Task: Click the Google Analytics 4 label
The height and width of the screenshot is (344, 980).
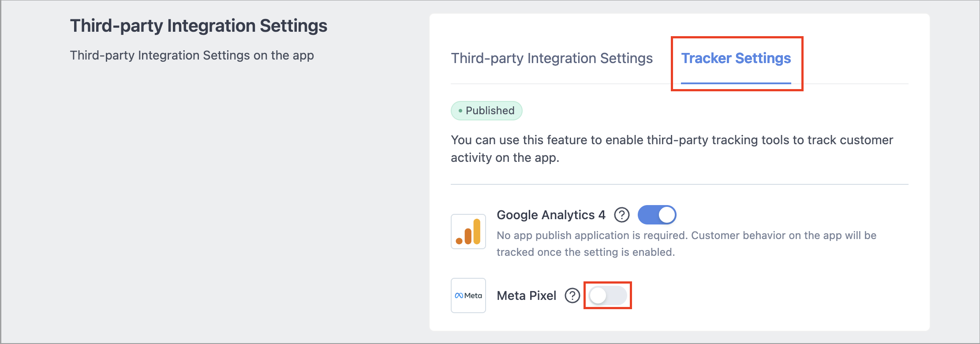Action: click(x=551, y=215)
